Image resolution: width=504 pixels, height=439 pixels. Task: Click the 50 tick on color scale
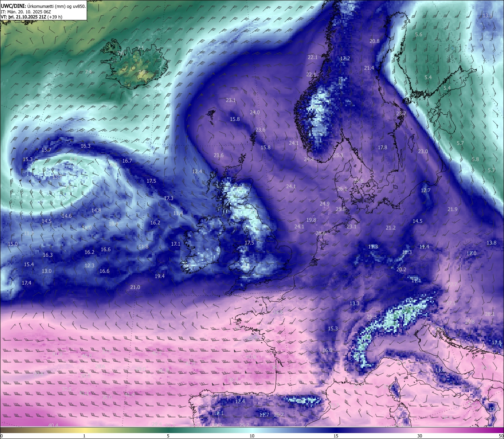click(x=501, y=435)
